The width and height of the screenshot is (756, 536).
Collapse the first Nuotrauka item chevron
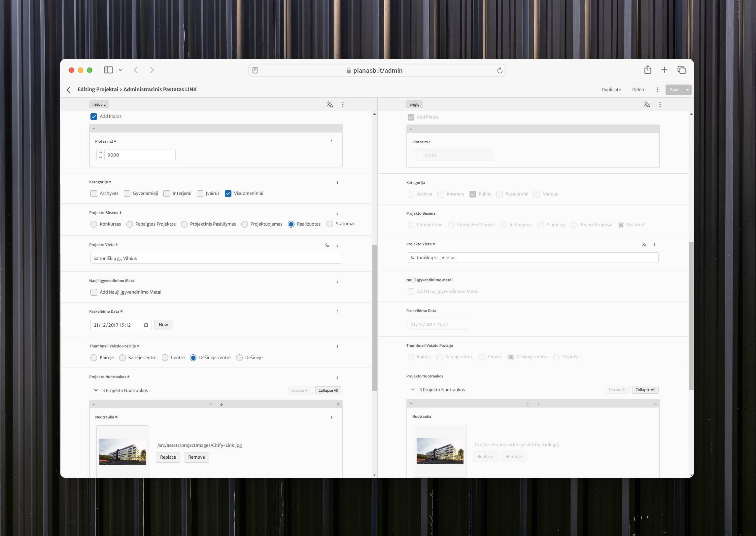[x=94, y=404]
